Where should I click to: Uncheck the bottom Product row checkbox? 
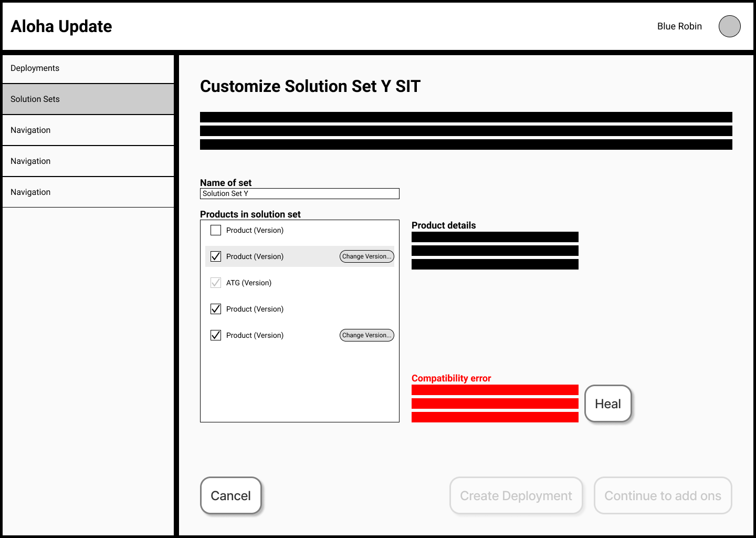click(216, 335)
